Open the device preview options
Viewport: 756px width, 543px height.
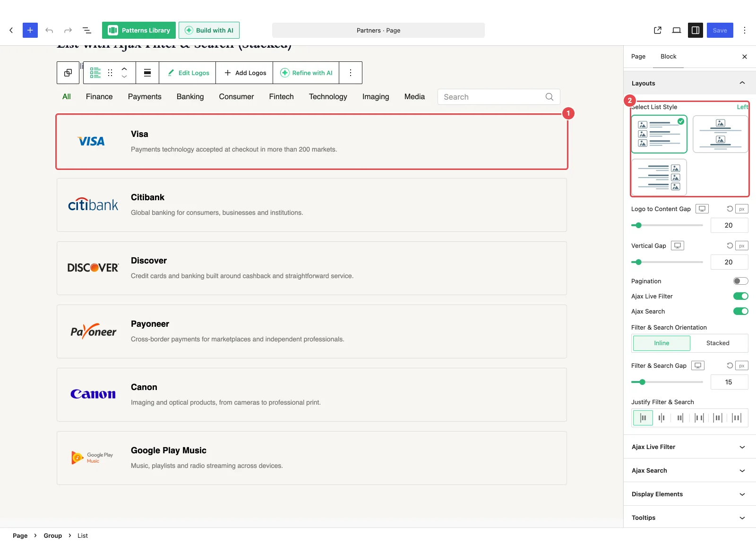[x=677, y=30]
